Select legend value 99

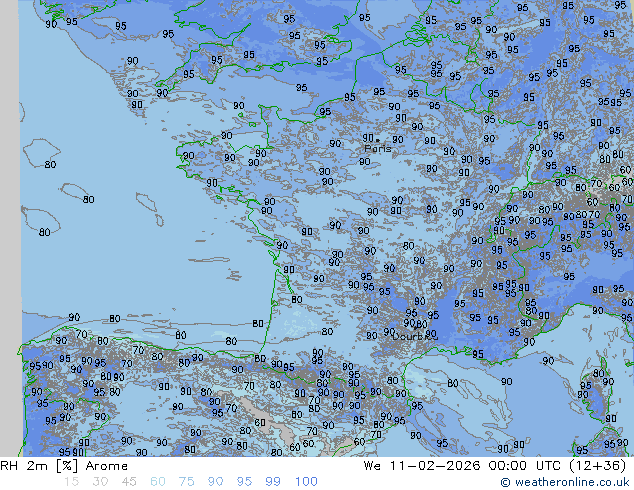point(273,482)
